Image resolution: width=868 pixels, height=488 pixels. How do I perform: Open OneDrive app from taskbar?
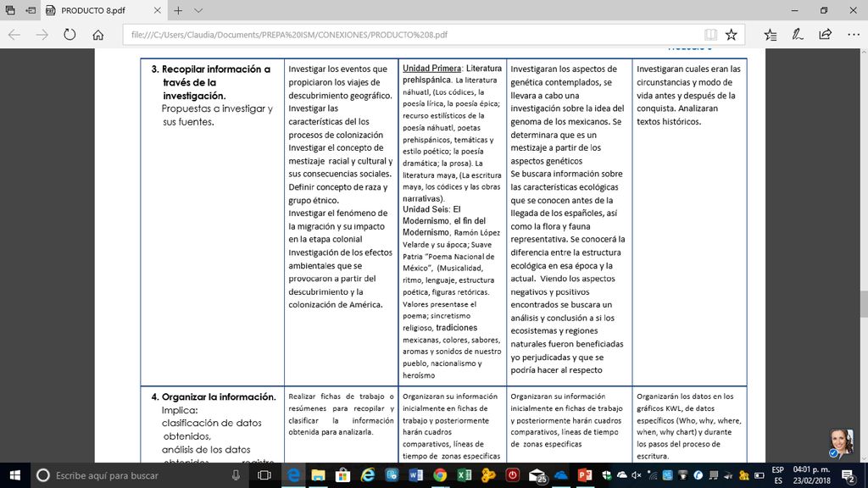pos(561,475)
